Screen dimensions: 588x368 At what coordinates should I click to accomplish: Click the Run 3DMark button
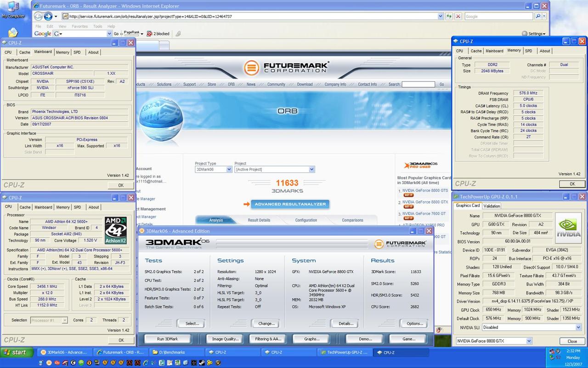(167, 339)
